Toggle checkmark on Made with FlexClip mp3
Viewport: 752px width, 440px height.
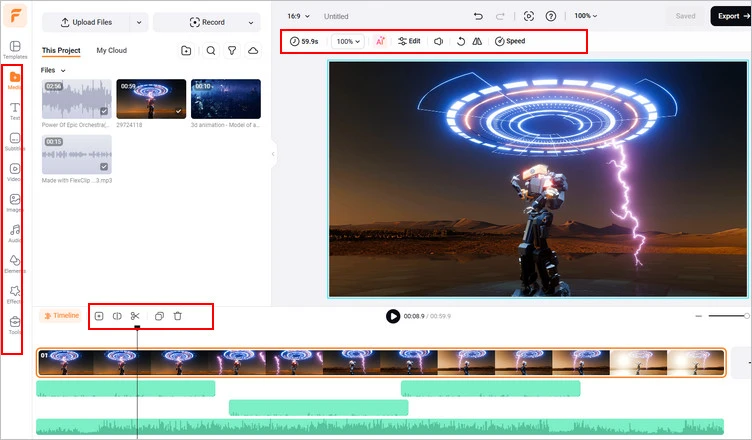click(x=104, y=167)
